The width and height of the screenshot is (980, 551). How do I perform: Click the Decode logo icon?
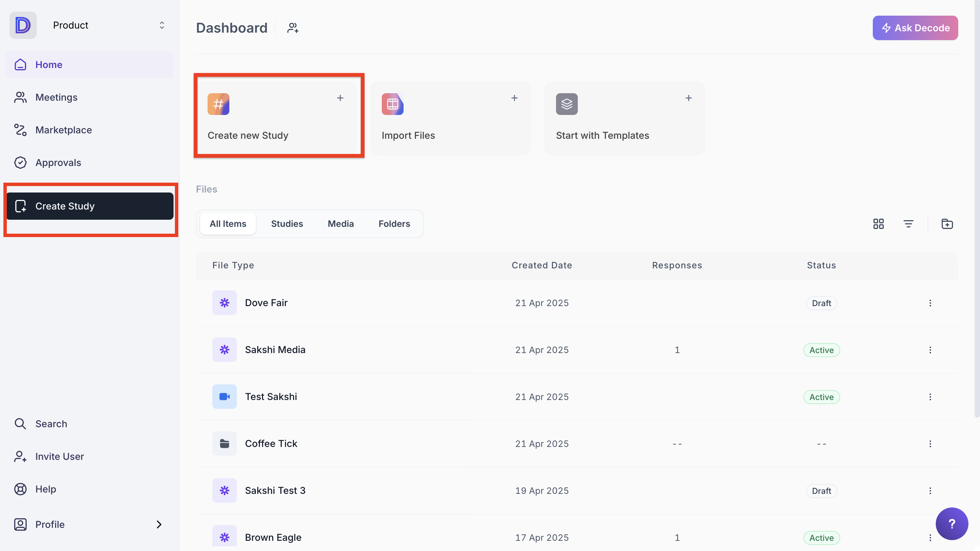(23, 25)
